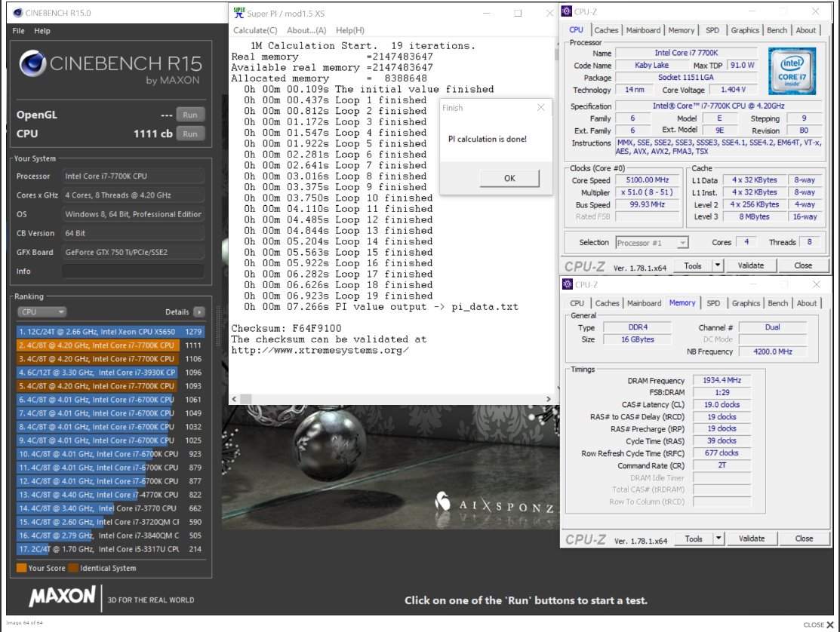The image size is (840, 632).
Task: Select Graphics tab in upper CPU-Z window
Action: click(745, 30)
